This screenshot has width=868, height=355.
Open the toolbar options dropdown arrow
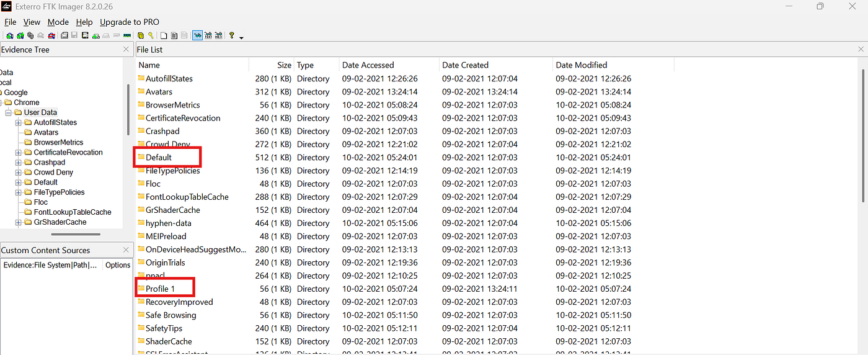(241, 37)
